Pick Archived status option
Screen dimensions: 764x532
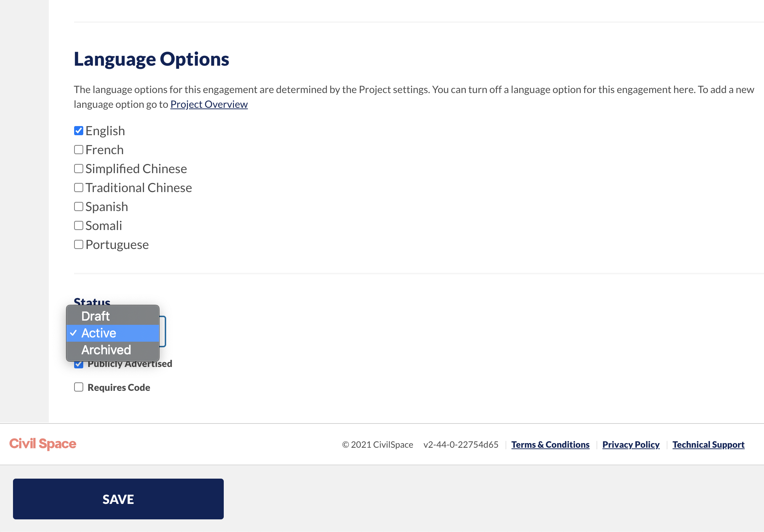tap(113, 350)
